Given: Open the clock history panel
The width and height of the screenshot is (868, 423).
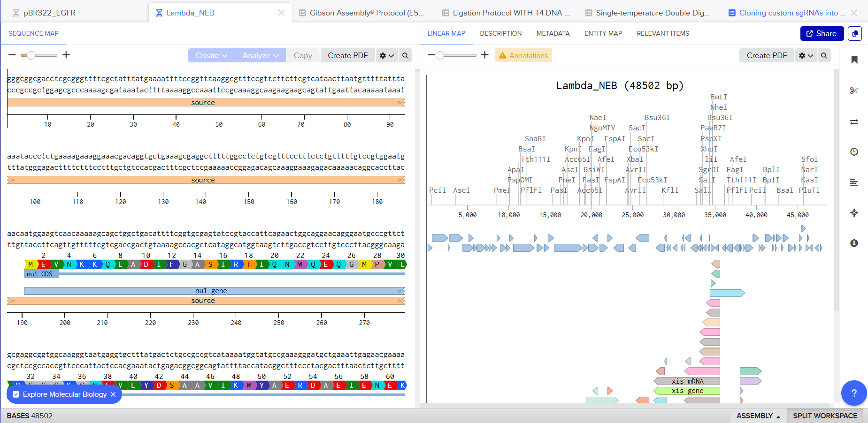Looking at the screenshot, I should pos(854,151).
